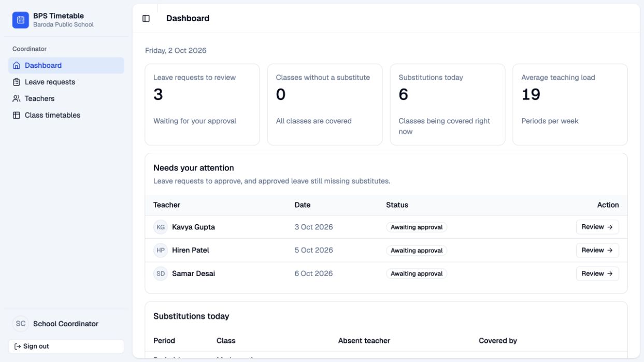This screenshot has height=362, width=644.
Task: Click the Dashboard page heading
Action: [188, 19]
